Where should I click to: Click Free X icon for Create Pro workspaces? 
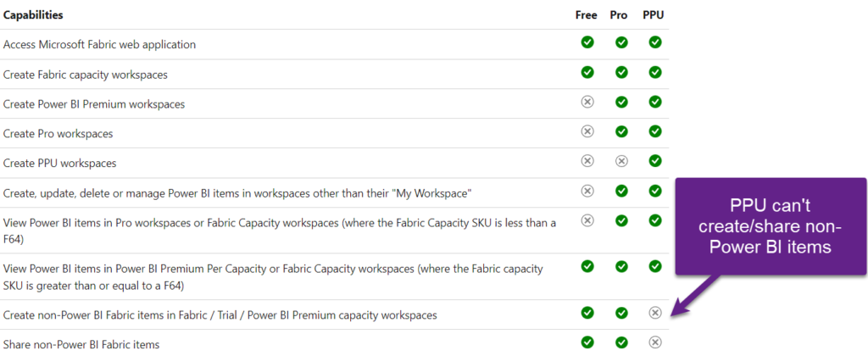587,131
